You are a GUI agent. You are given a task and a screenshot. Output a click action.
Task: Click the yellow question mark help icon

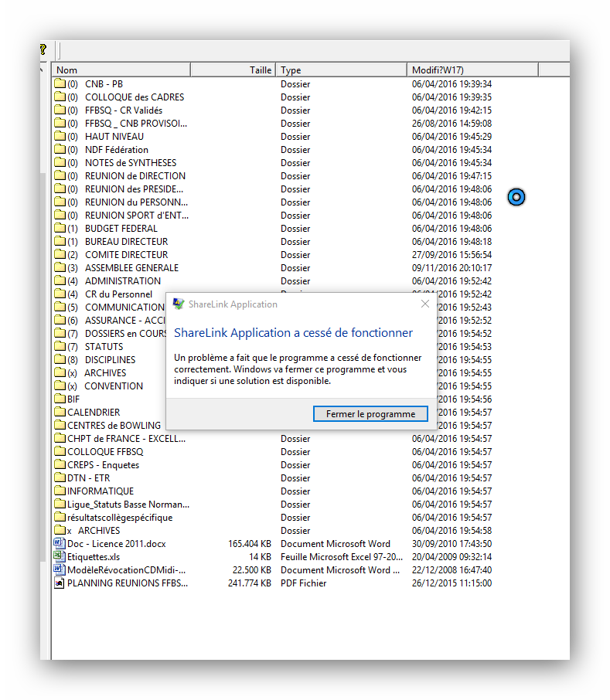pyautogui.click(x=43, y=49)
